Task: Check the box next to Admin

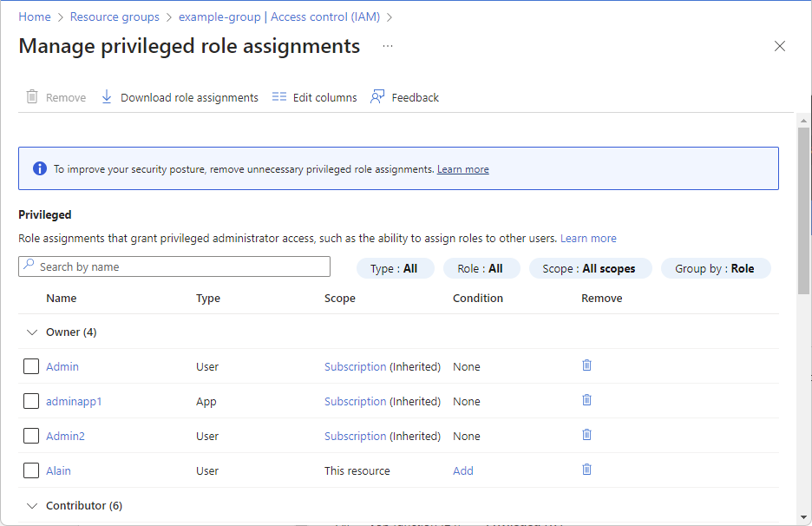Action: point(31,366)
